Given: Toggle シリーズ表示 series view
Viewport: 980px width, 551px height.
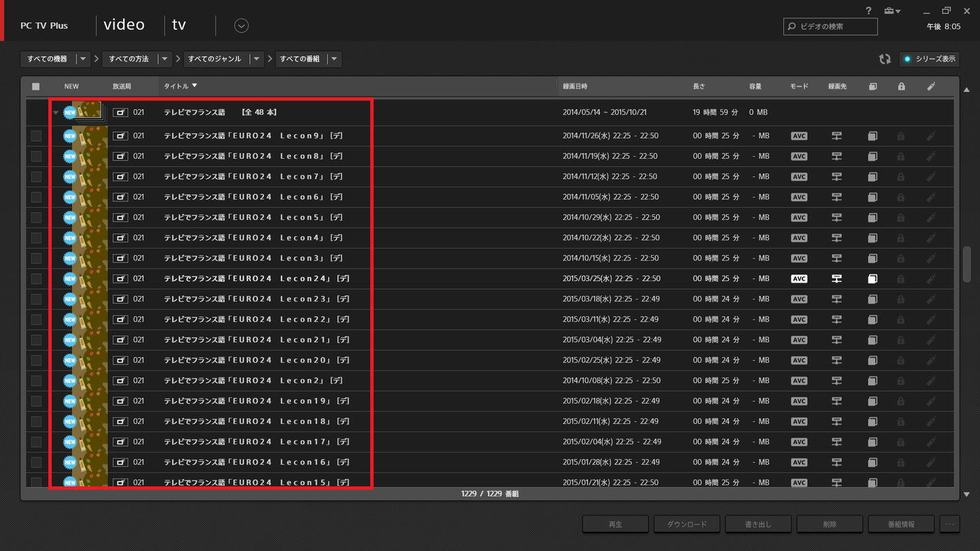Looking at the screenshot, I should tap(930, 59).
